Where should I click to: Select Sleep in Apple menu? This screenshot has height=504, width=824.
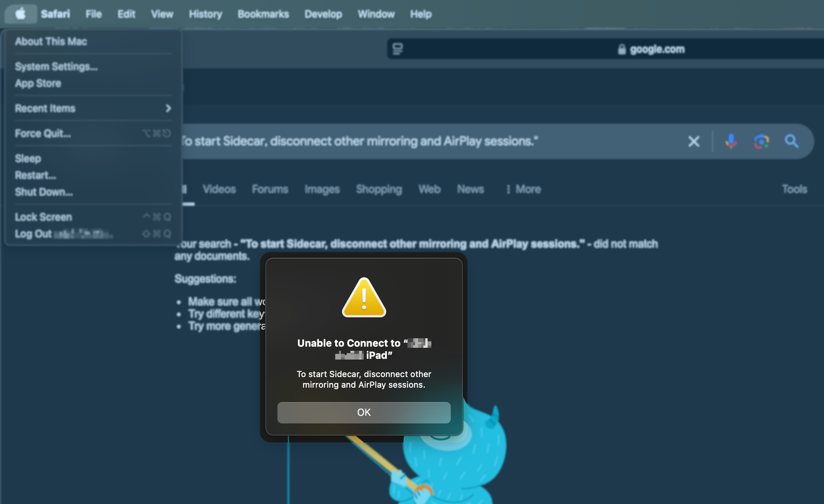pos(93,158)
